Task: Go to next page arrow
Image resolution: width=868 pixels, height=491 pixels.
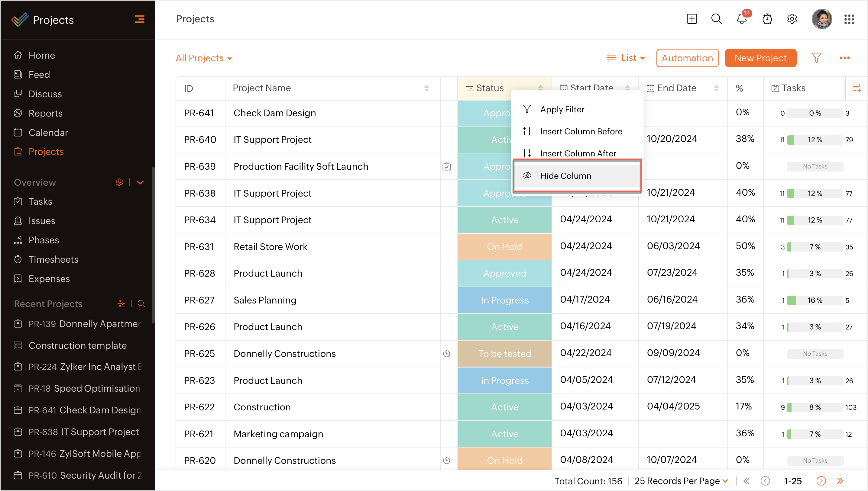Action: pos(821,481)
